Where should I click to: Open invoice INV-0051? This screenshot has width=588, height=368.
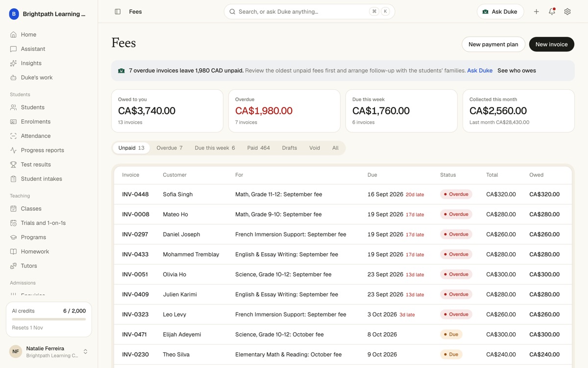[x=135, y=274]
